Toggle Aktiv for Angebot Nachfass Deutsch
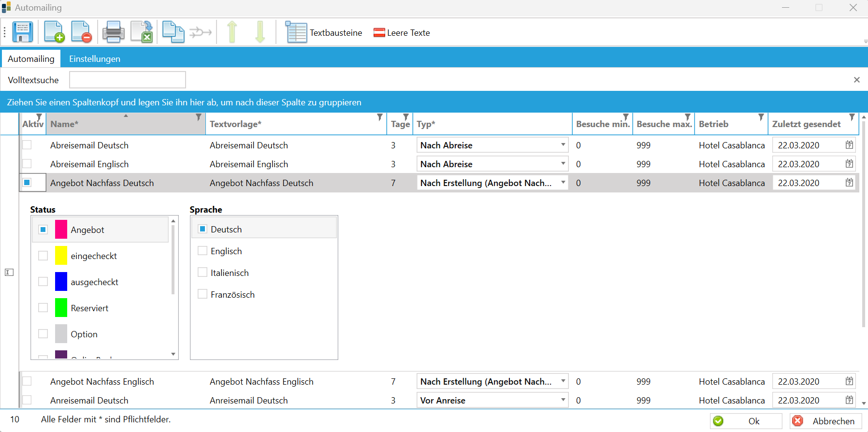 click(27, 183)
